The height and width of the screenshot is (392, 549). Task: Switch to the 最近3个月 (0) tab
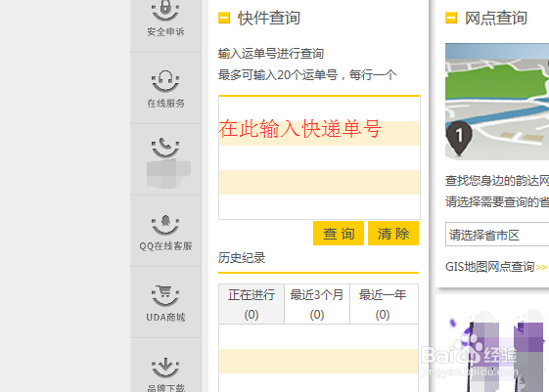click(x=317, y=304)
